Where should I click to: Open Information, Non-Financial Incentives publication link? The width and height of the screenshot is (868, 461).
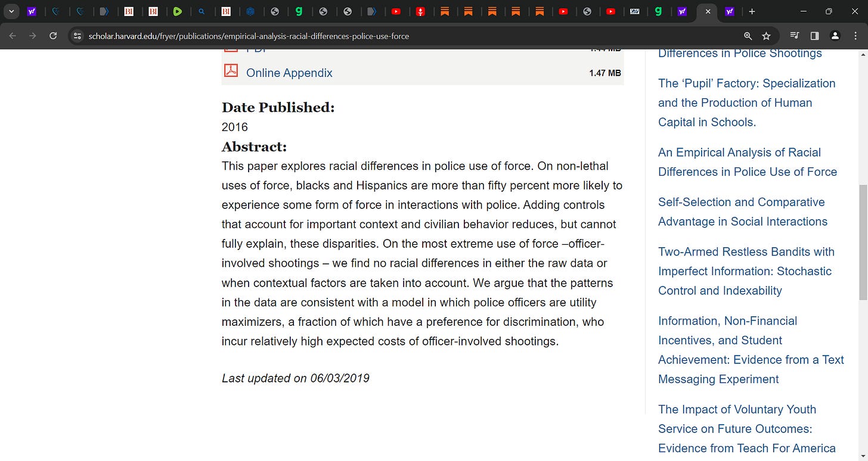click(751, 350)
